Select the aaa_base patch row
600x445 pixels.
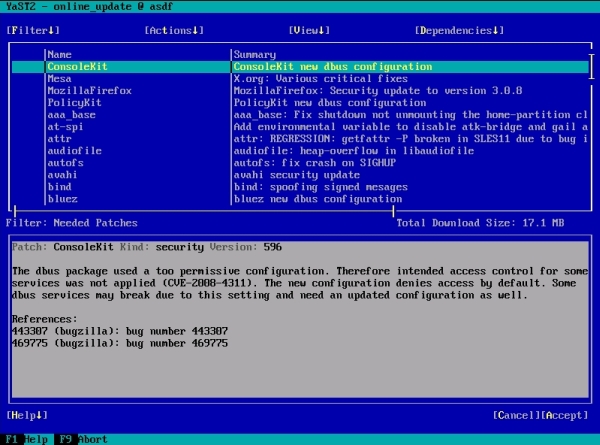(300, 115)
